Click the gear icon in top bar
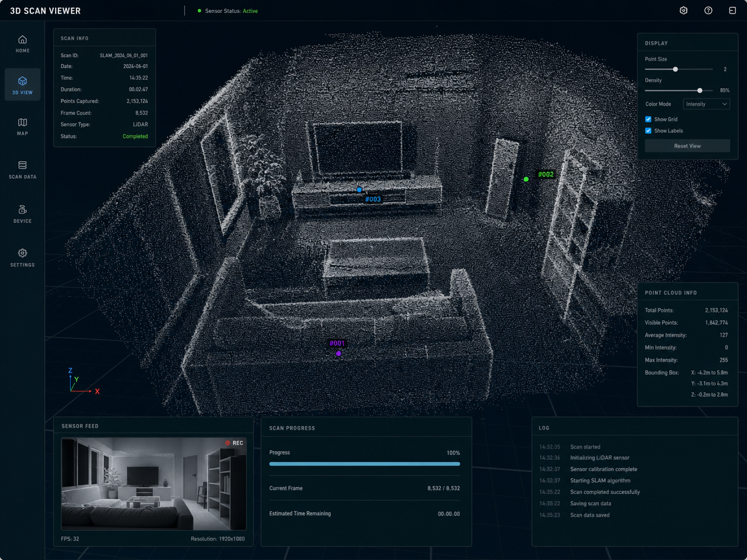This screenshot has width=747, height=560. (x=683, y=10)
